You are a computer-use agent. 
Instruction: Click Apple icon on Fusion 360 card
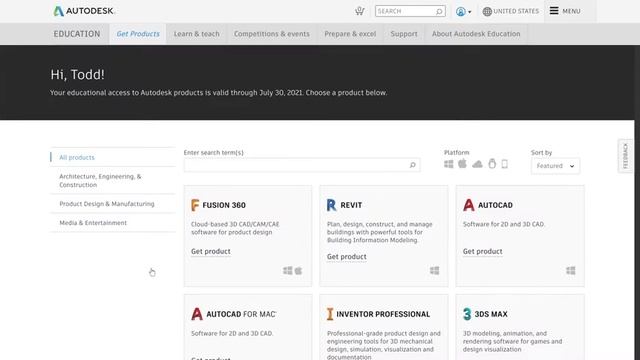tap(298, 271)
